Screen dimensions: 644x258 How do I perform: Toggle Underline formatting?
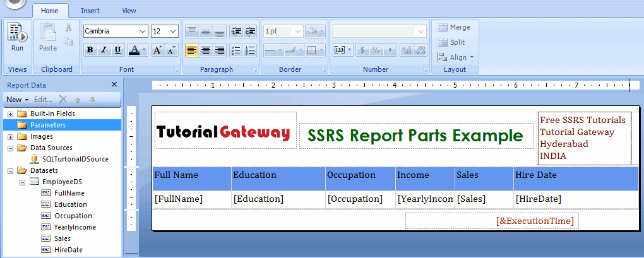pos(117,50)
